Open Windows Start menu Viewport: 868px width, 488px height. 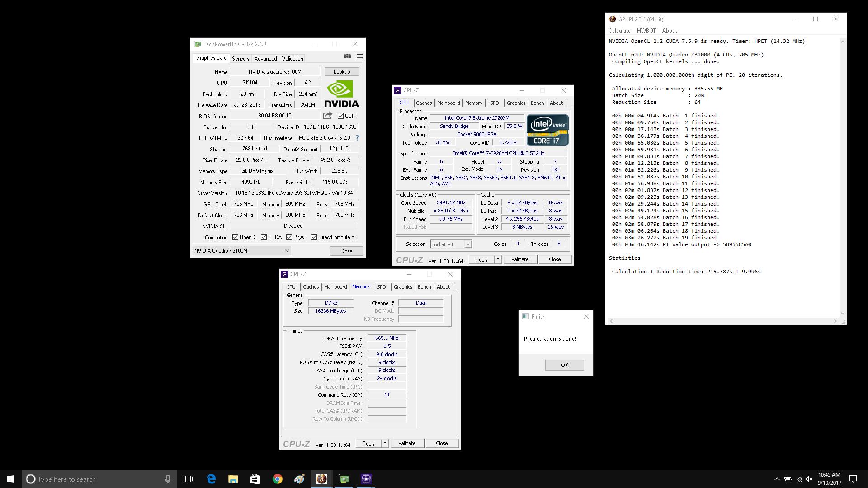(11, 479)
